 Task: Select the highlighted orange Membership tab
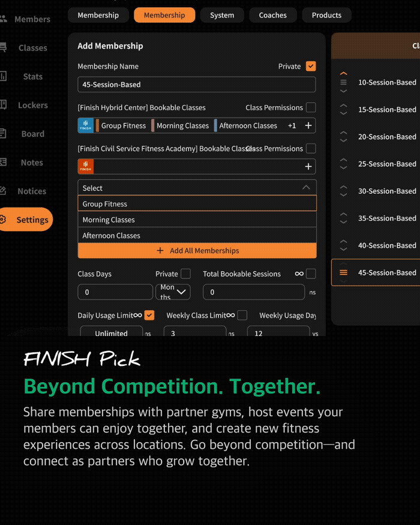pos(164,15)
